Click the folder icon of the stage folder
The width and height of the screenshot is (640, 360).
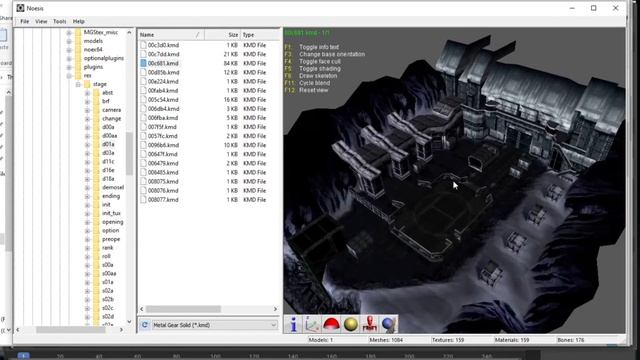click(x=87, y=84)
